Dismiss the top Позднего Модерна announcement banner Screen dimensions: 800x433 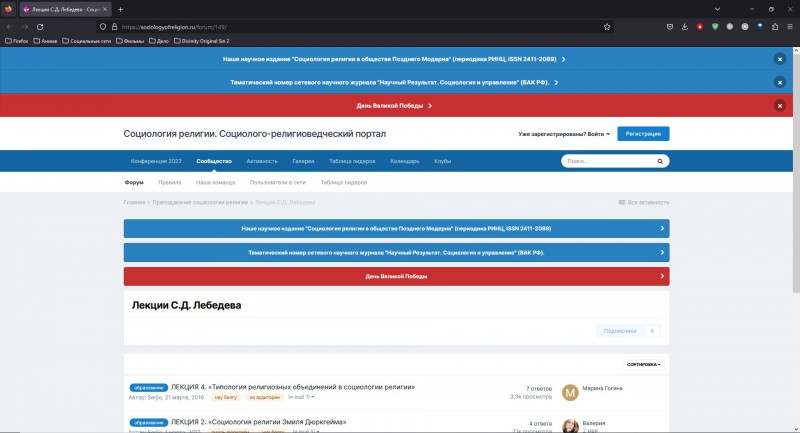[x=780, y=59]
